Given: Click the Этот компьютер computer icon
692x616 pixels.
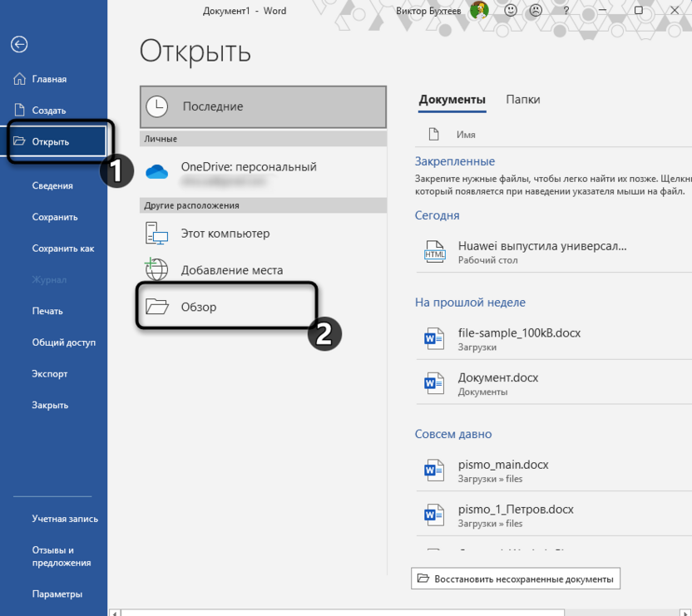Looking at the screenshot, I should pyautogui.click(x=156, y=234).
